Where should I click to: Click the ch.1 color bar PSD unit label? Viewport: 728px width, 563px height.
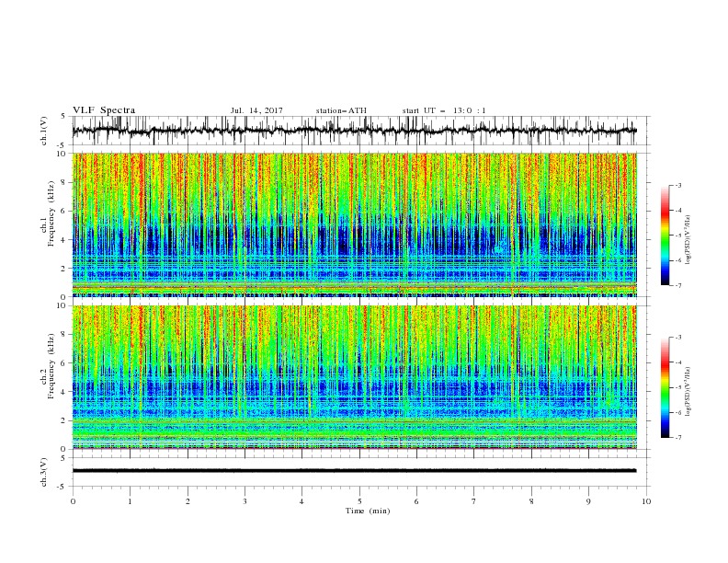point(688,240)
